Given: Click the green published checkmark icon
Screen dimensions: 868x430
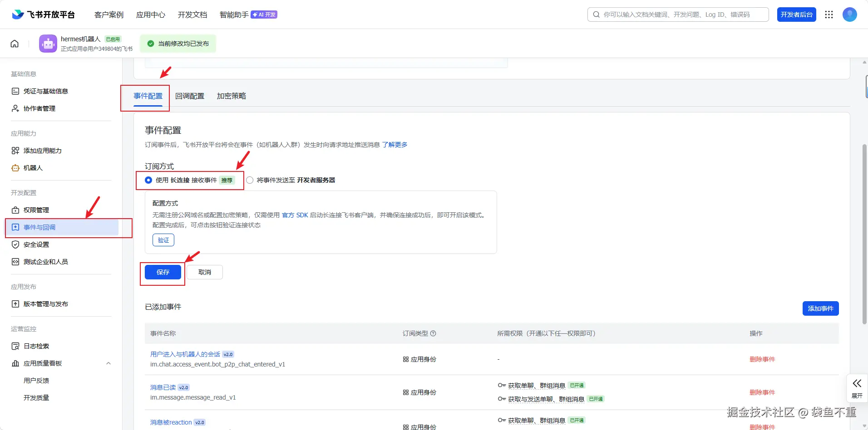Looking at the screenshot, I should 151,44.
